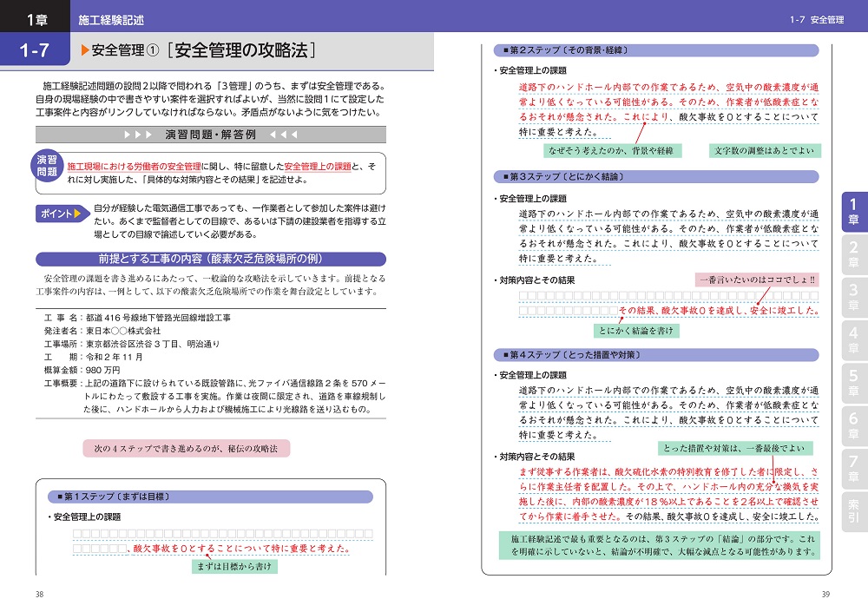The width and height of the screenshot is (868, 612).
Task: Click the 演習問題 purple badge
Action: 47,166
